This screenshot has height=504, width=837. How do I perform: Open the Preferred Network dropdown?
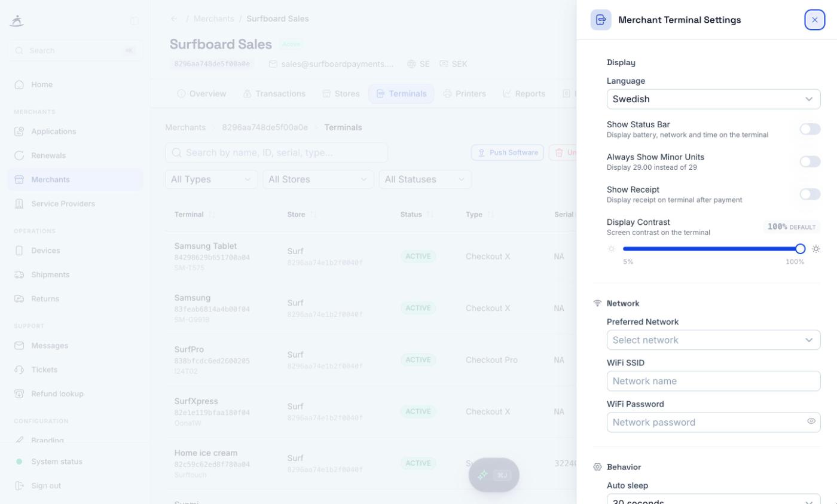pos(714,340)
